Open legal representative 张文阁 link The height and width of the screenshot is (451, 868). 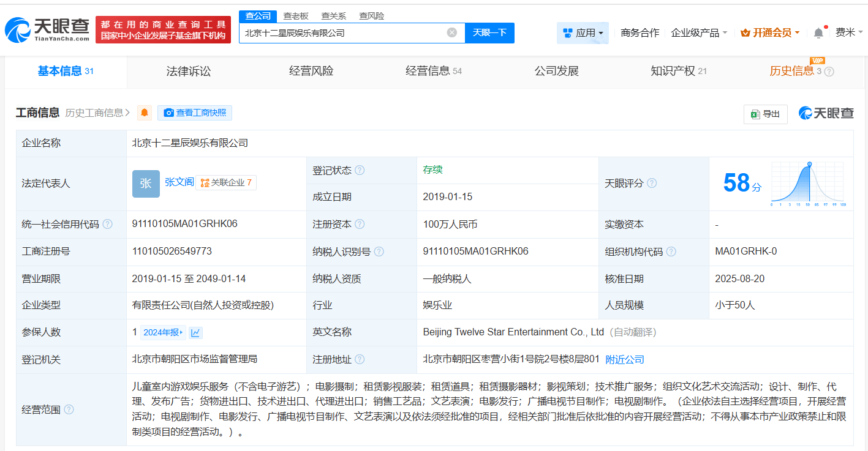(179, 182)
